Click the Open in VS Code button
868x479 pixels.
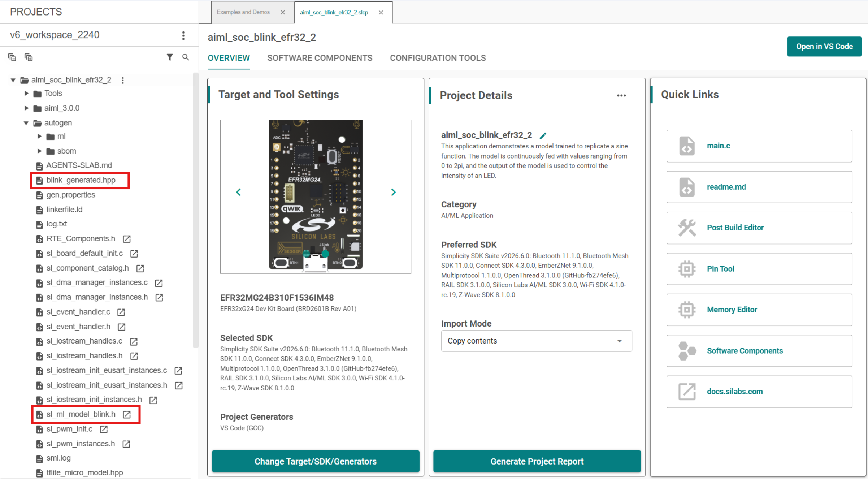[824, 47]
